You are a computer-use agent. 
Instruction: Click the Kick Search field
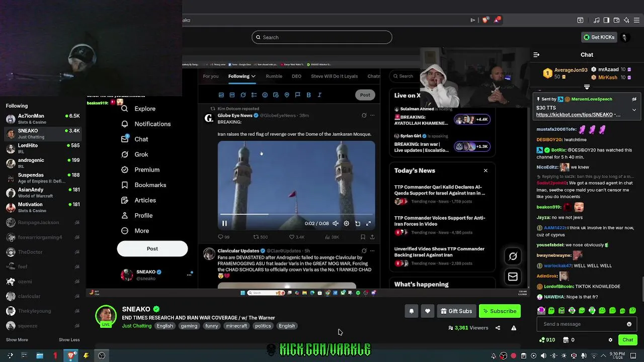(x=322, y=37)
